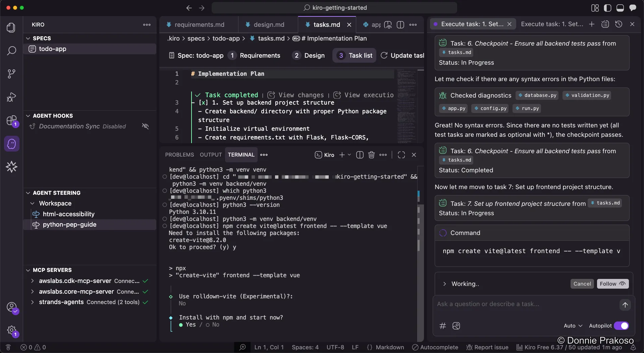Open the Kiro ghost panel in activity bar
Viewport: 644px width, 353px height.
(11, 144)
